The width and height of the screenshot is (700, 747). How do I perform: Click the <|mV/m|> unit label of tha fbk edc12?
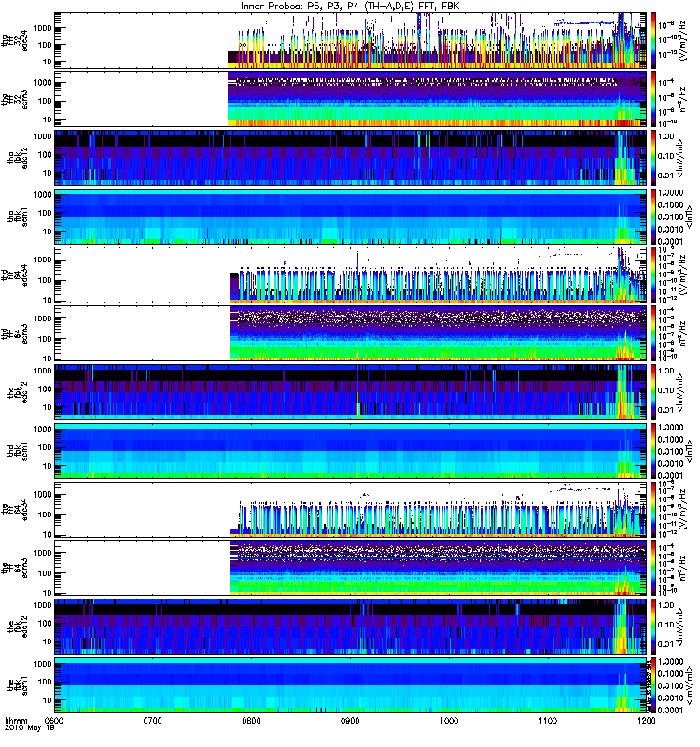(x=680, y=158)
